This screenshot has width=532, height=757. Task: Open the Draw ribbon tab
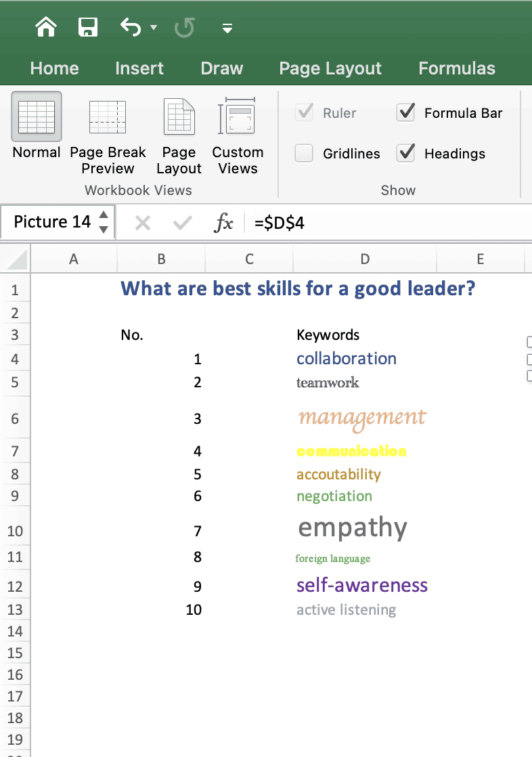221,68
